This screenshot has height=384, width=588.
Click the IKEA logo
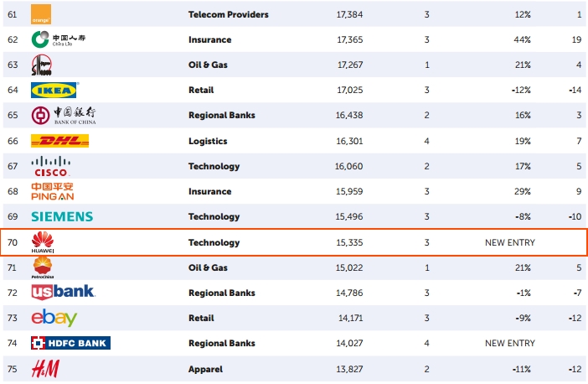(54, 90)
